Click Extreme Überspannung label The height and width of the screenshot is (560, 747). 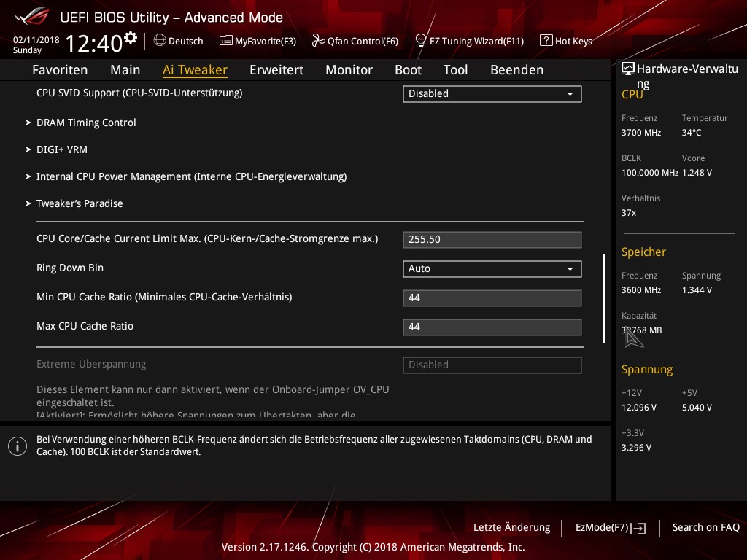coord(91,365)
